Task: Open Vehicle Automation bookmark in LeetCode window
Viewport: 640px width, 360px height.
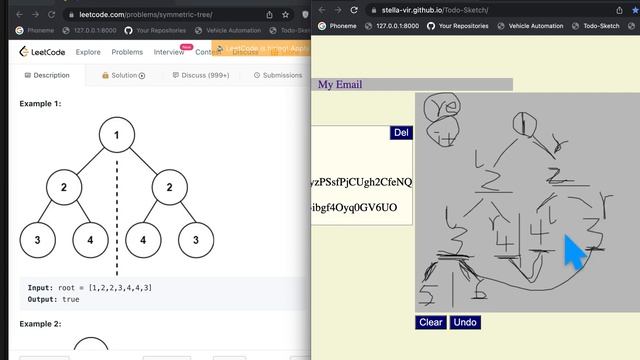Action: [228, 30]
